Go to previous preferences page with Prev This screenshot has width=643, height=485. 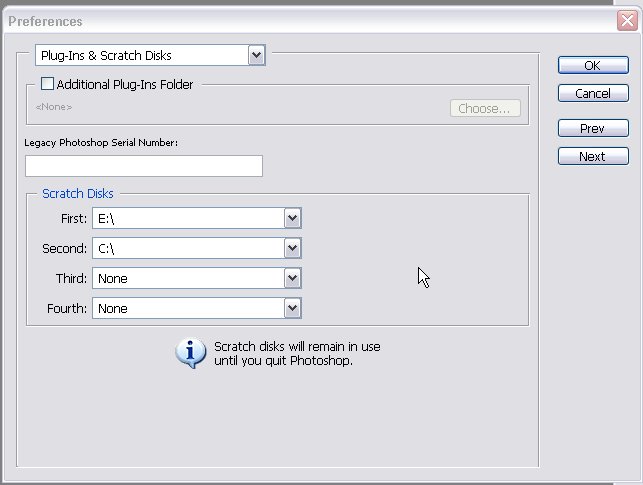coord(593,128)
